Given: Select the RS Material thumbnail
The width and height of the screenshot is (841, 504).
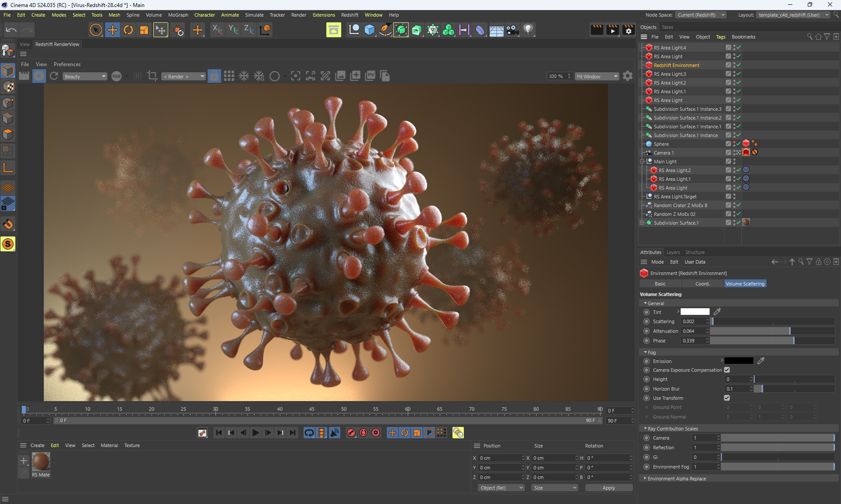Looking at the screenshot, I should click(x=41, y=462).
